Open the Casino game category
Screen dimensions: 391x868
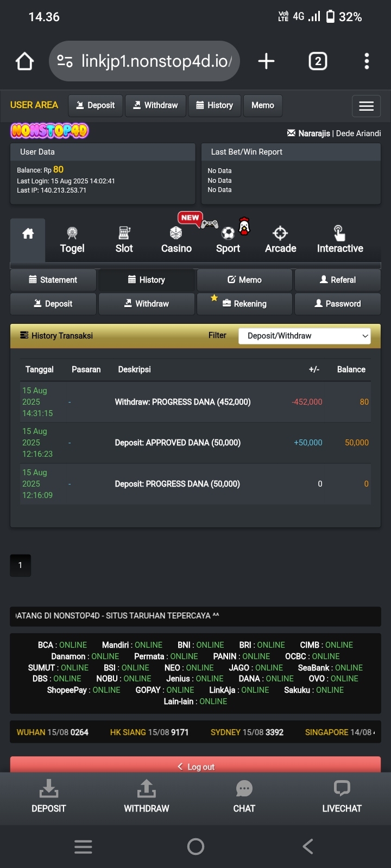point(176,240)
